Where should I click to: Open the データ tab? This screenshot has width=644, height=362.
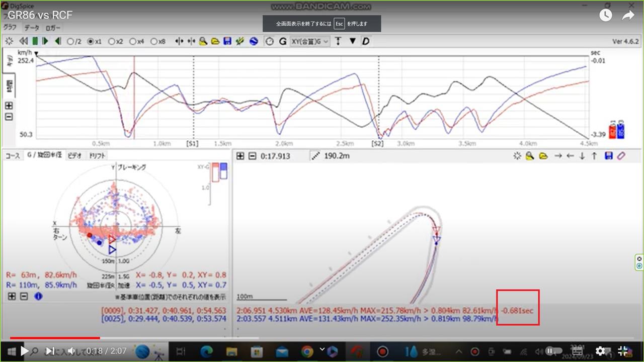click(32, 28)
